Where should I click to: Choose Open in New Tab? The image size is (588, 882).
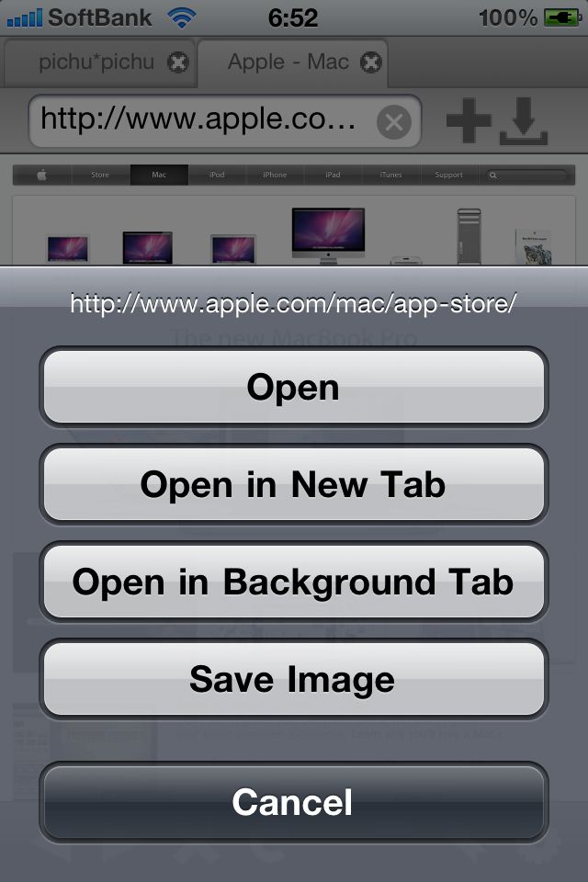coord(294,484)
